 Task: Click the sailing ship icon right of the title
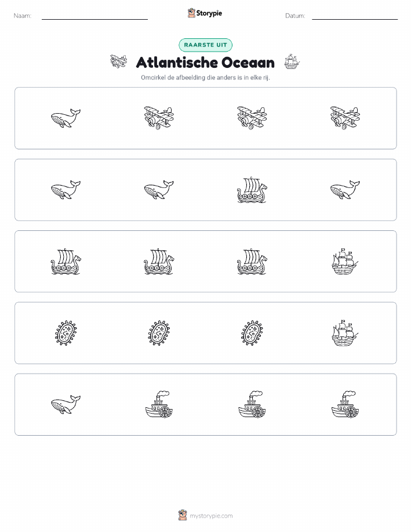click(292, 61)
